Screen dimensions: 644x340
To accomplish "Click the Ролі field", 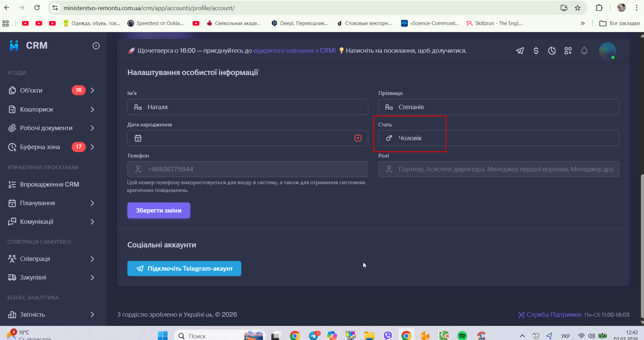I will click(499, 169).
